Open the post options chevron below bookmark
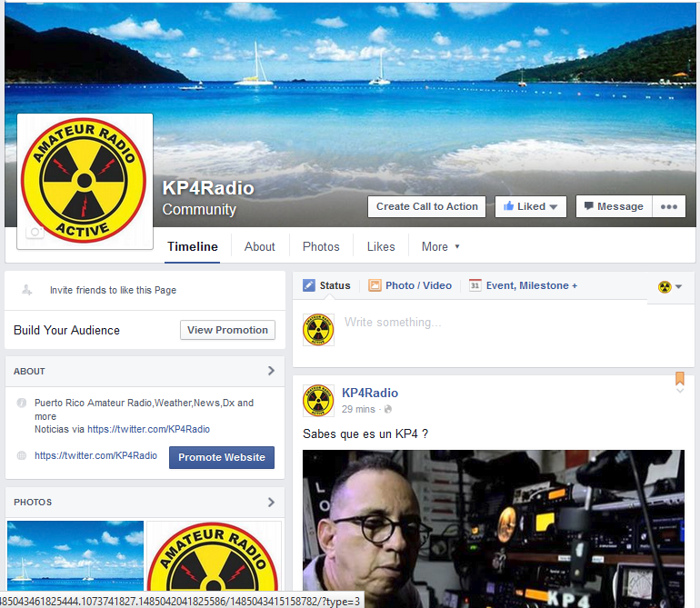The image size is (700, 608). 680,391
